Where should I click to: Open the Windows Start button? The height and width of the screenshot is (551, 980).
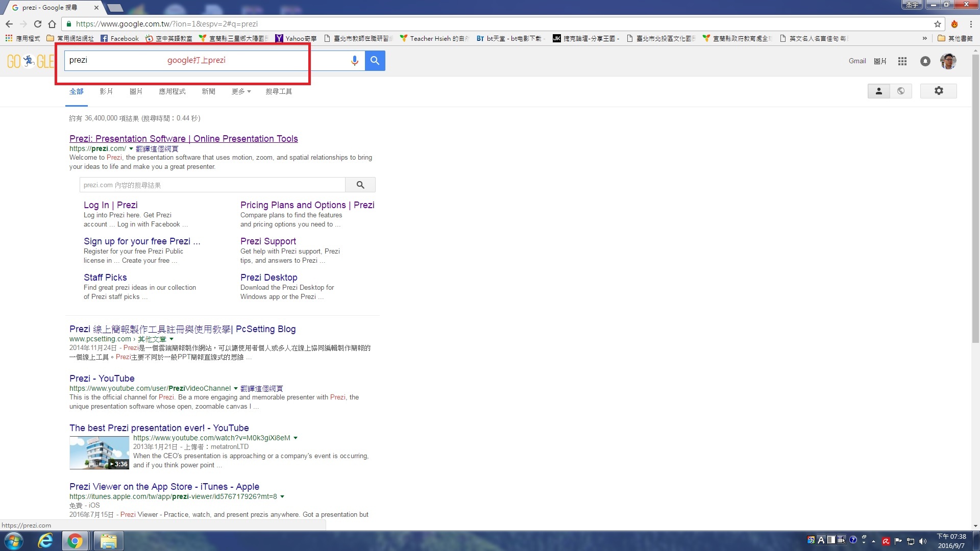[14, 541]
